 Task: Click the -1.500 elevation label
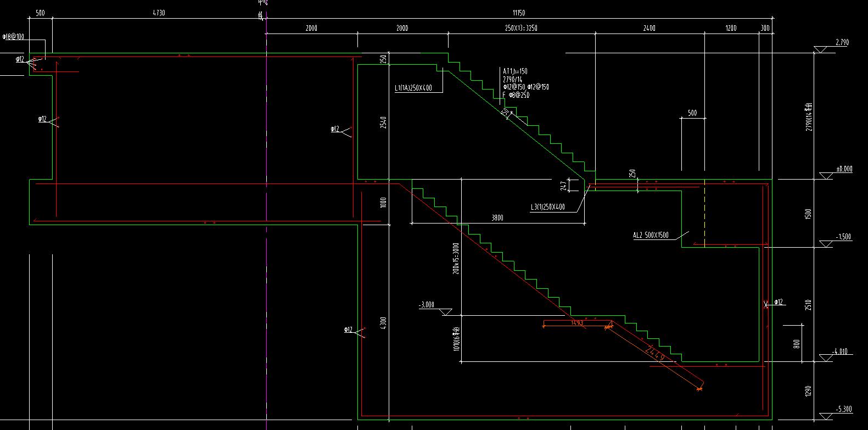click(843, 237)
